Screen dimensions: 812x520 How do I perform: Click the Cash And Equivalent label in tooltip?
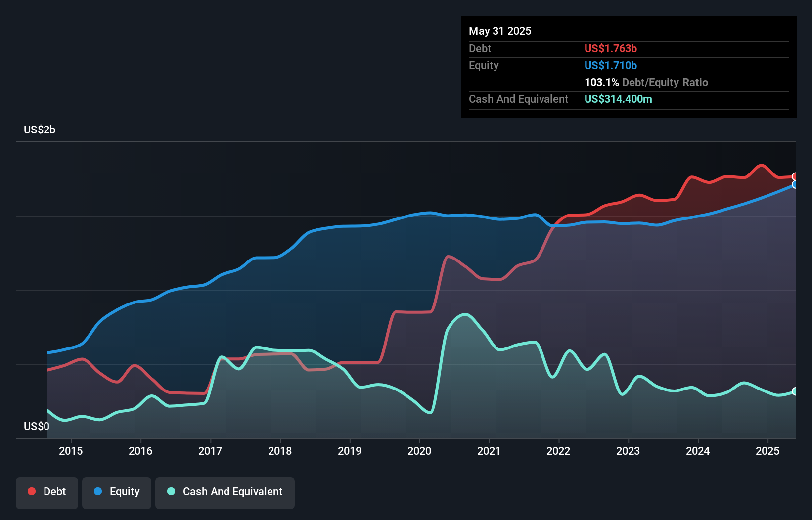pos(518,99)
